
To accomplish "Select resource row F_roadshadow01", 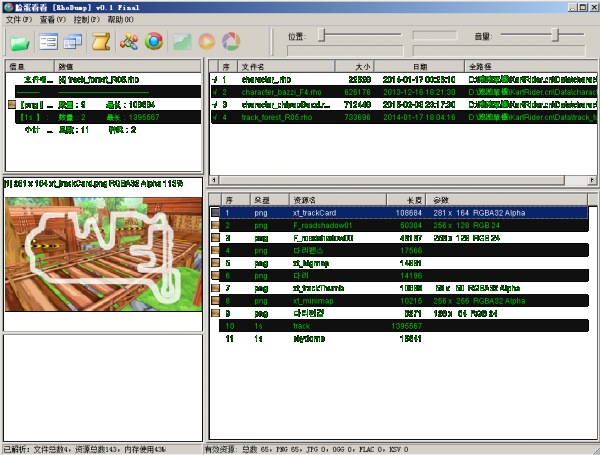I will (x=403, y=225).
